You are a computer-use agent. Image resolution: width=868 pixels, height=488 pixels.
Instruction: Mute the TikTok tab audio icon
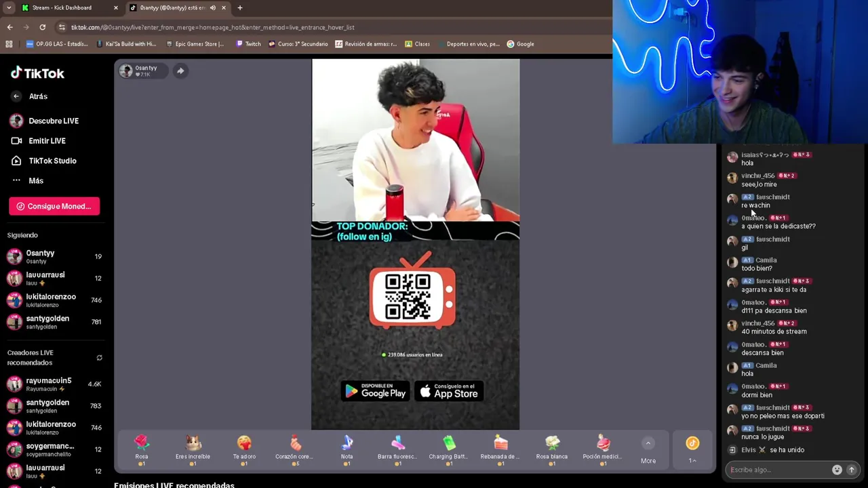(213, 7)
